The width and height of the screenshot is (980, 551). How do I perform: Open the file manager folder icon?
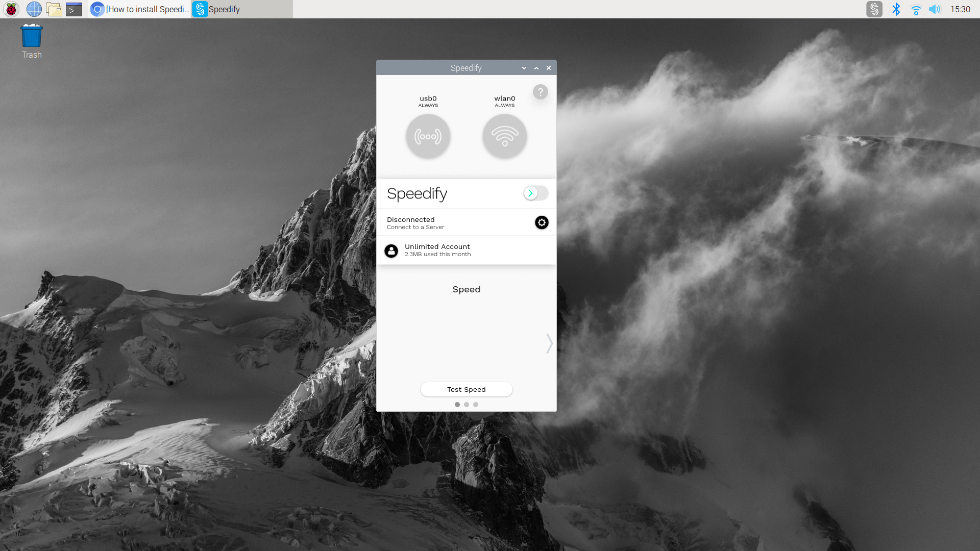54,9
